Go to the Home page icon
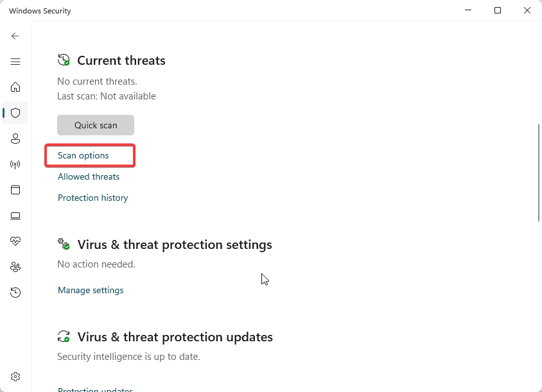 (x=15, y=87)
